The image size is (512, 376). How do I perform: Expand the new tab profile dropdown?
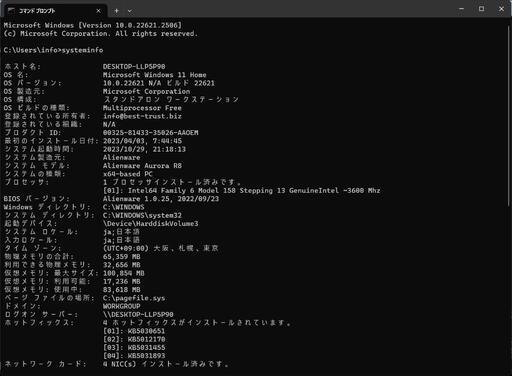click(130, 11)
